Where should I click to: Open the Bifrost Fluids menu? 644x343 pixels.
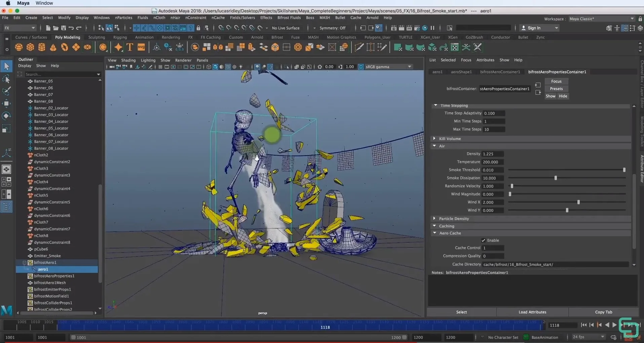tap(289, 18)
